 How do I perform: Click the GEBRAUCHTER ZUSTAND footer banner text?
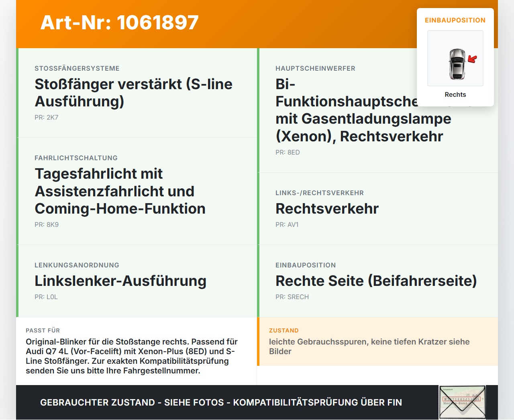(221, 402)
